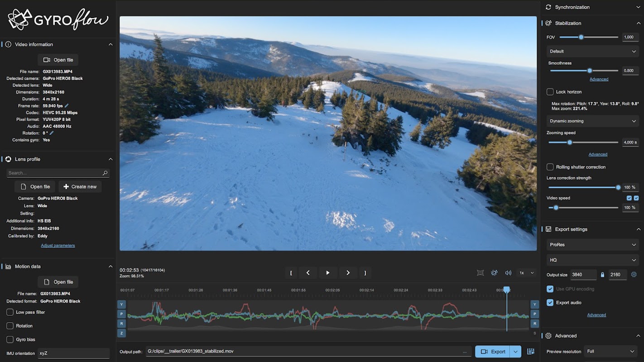Edit Rotation value with its pencil icon
This screenshot has width=644, height=362.
pos(52,133)
